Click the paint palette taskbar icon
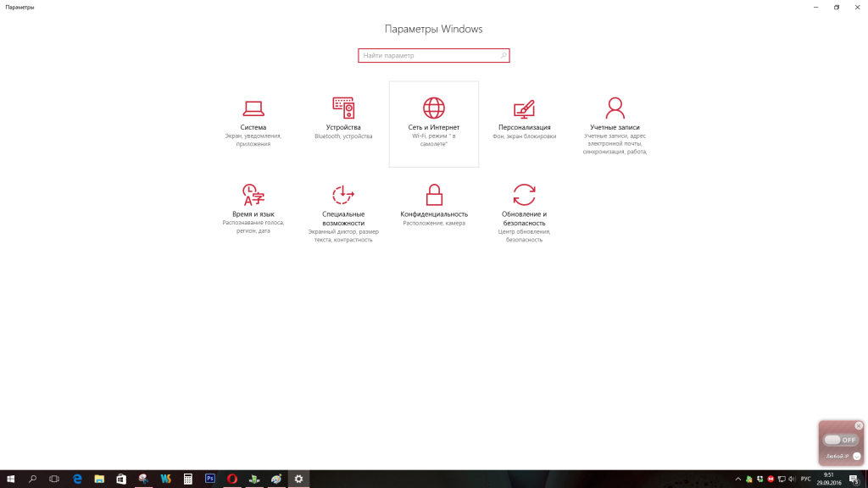The width and height of the screenshot is (868, 488). [276, 480]
